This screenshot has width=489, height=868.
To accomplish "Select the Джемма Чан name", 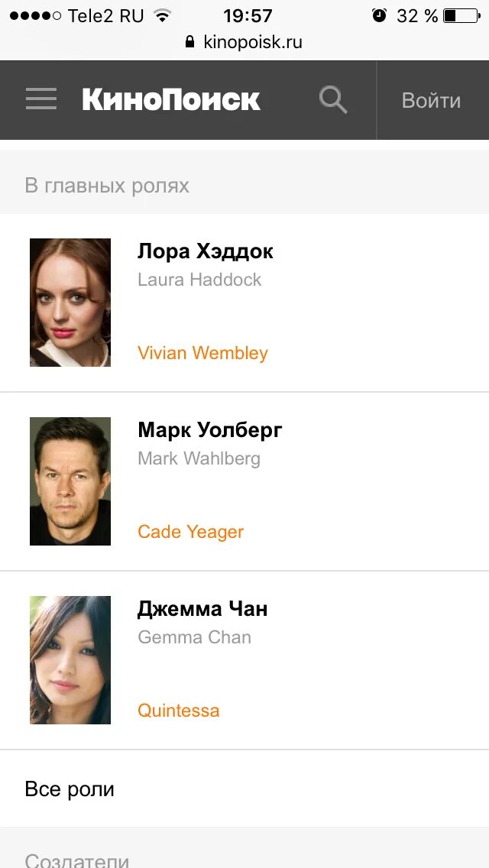I will coord(202,609).
